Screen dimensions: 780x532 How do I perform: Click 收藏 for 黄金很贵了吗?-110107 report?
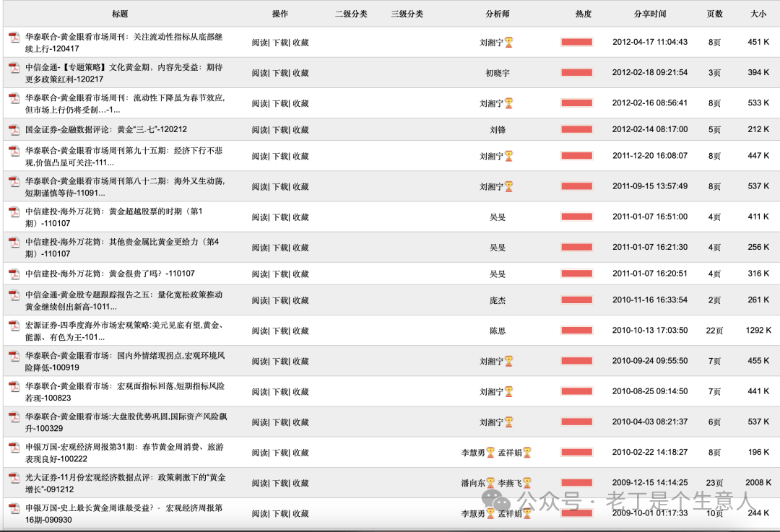click(301, 274)
